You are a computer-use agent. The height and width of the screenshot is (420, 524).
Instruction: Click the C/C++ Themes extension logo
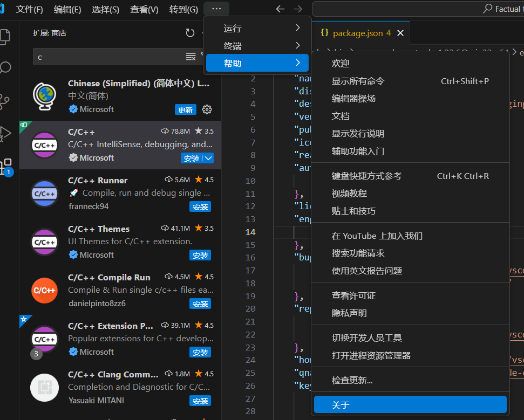[x=44, y=242]
